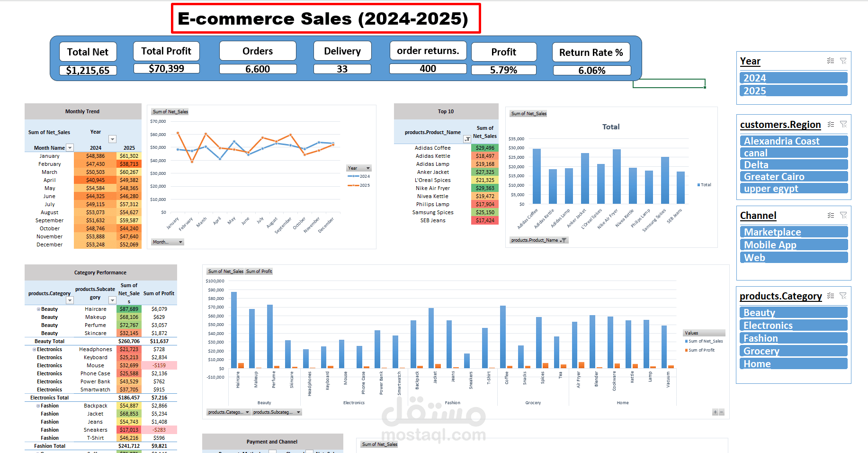Select the order returns value 400

pos(428,69)
